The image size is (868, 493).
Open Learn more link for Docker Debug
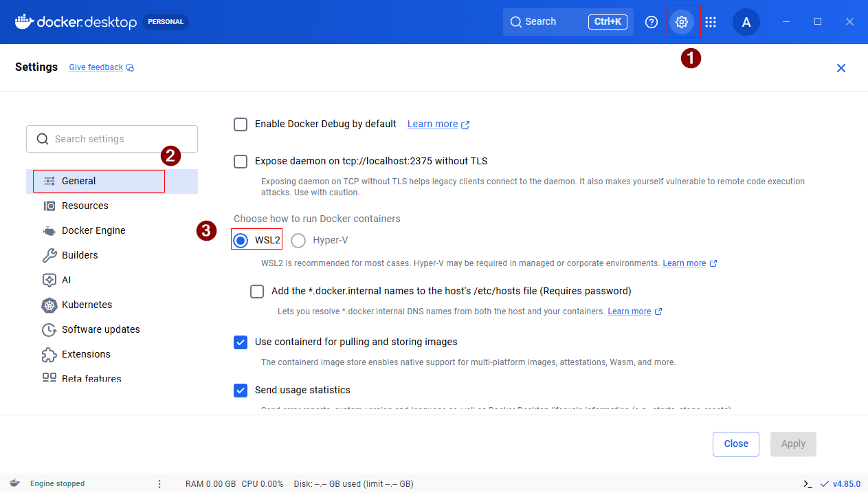tap(432, 124)
